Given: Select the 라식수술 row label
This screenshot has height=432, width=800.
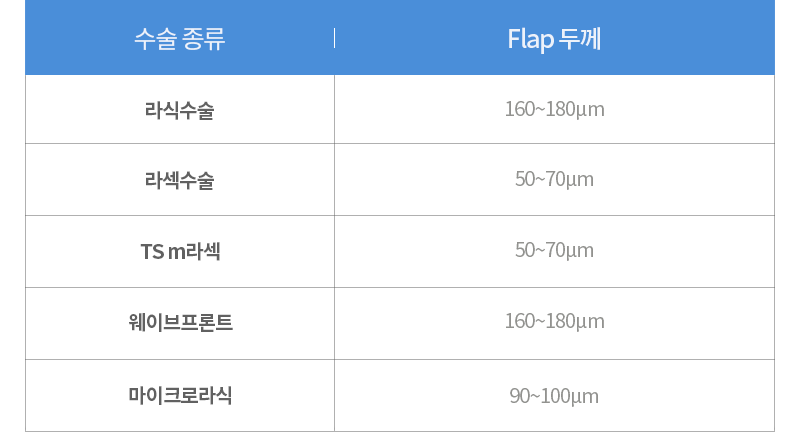Looking at the screenshot, I should (x=180, y=108).
